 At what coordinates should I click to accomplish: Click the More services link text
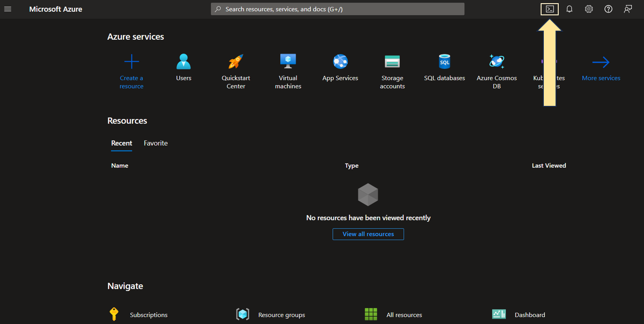[x=601, y=78]
